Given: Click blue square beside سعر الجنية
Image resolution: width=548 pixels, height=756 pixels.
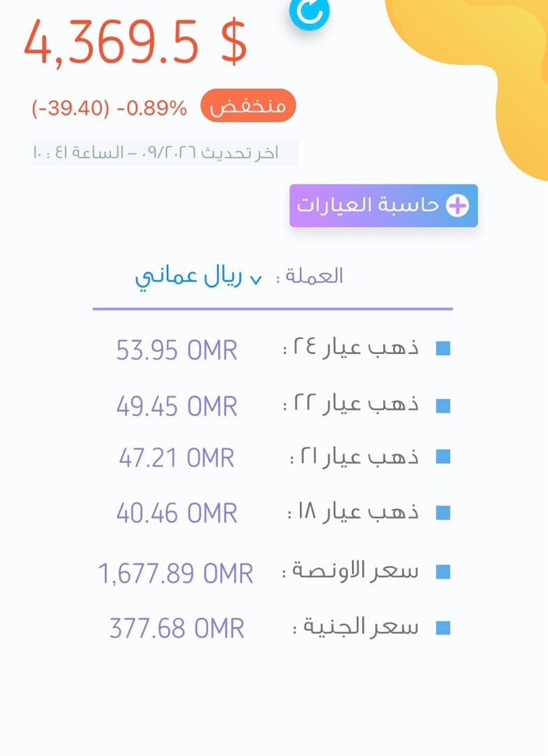Looking at the screenshot, I should click(x=443, y=628).
